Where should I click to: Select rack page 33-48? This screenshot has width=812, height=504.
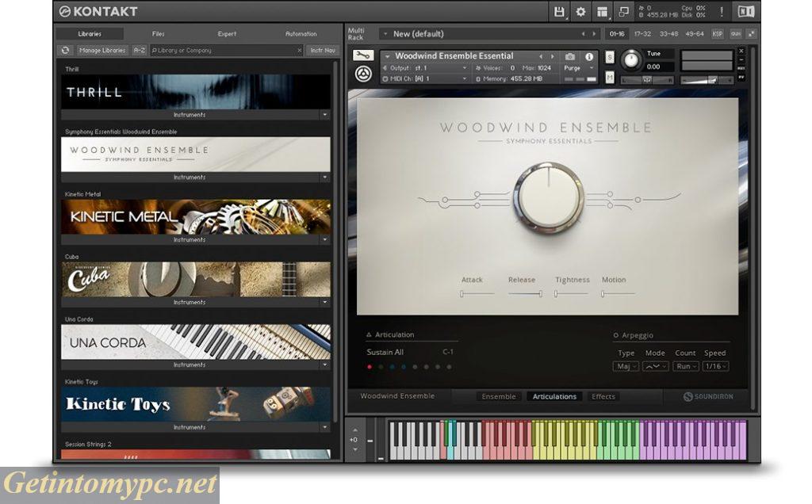point(668,33)
